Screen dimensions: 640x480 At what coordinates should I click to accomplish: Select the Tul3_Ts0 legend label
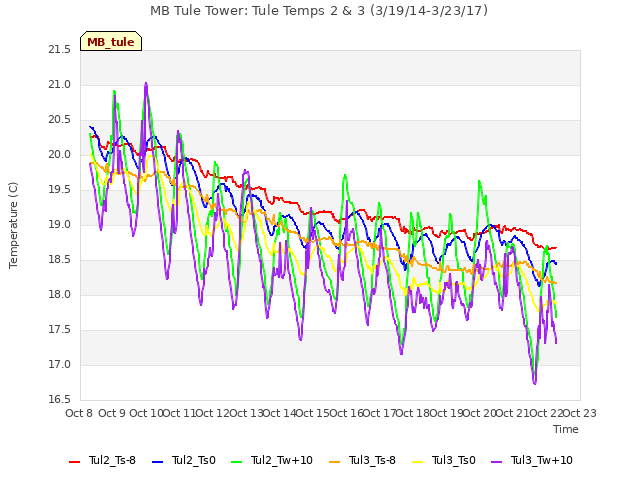pyautogui.click(x=454, y=460)
